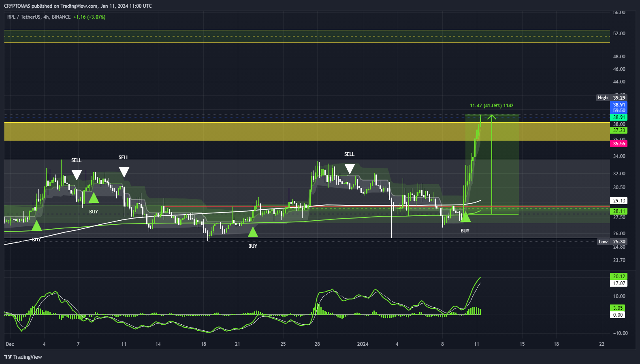Click the 44.00 price axis label

[619, 82]
